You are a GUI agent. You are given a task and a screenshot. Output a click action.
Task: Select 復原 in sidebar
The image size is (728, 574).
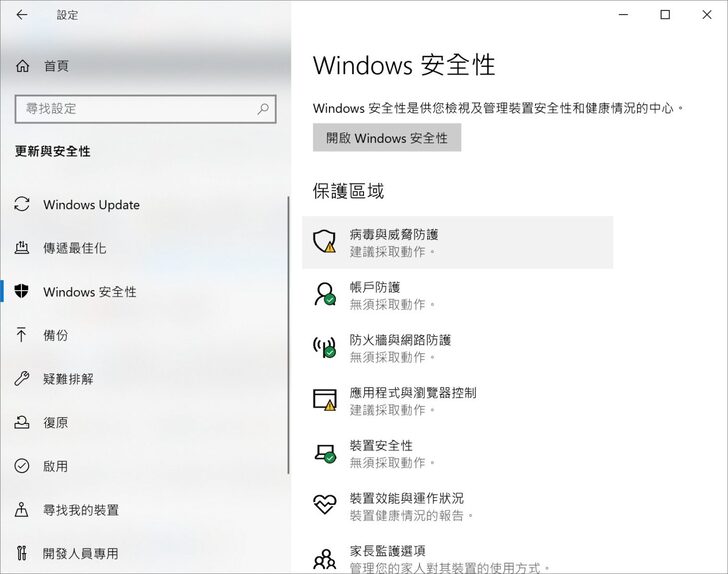pyautogui.click(x=144, y=423)
